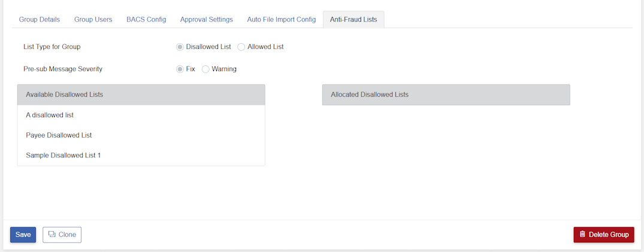Set message severity to Fix
644x252 pixels.
180,69
